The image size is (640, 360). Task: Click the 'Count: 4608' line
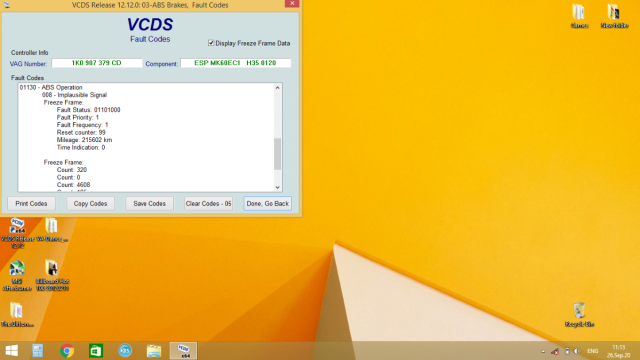pos(73,184)
